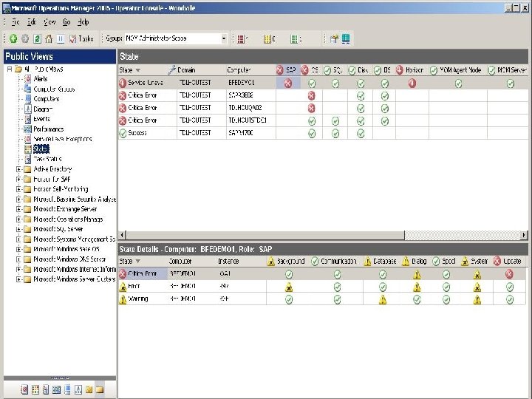Select Computer Groups in the tree
Viewport: 532px width, 399px height.
click(x=54, y=89)
